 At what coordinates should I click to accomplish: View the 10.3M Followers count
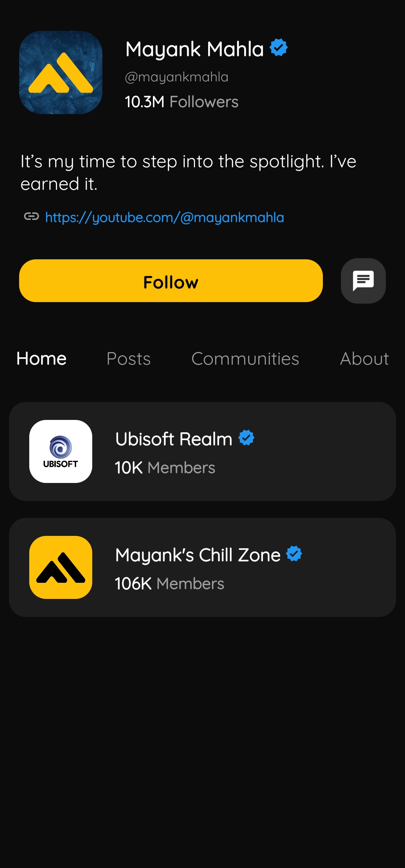click(x=181, y=102)
